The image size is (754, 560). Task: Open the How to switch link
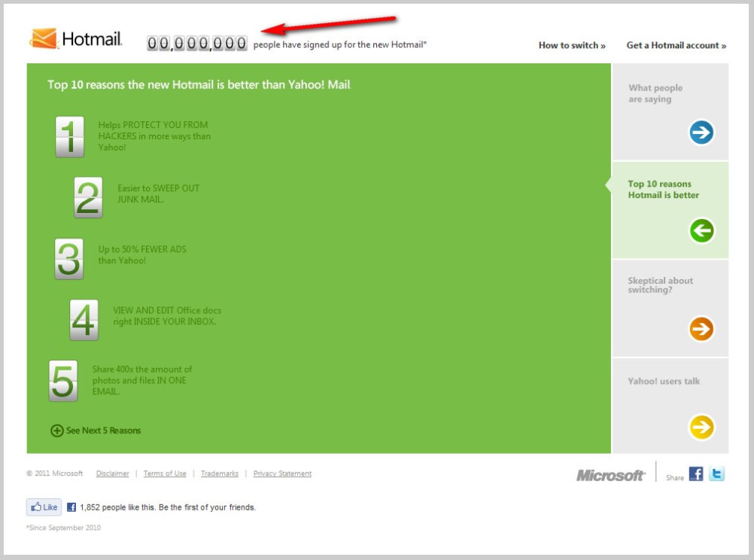coord(572,45)
